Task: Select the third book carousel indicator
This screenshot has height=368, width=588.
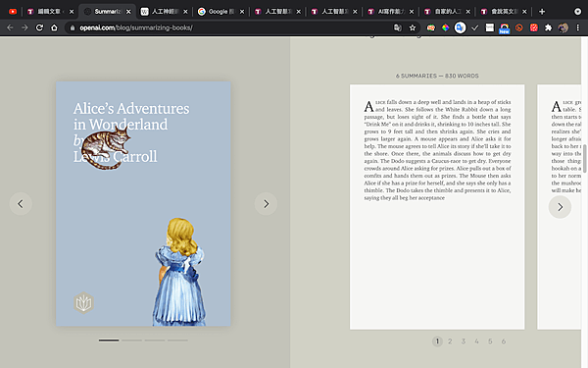Action: [155, 341]
